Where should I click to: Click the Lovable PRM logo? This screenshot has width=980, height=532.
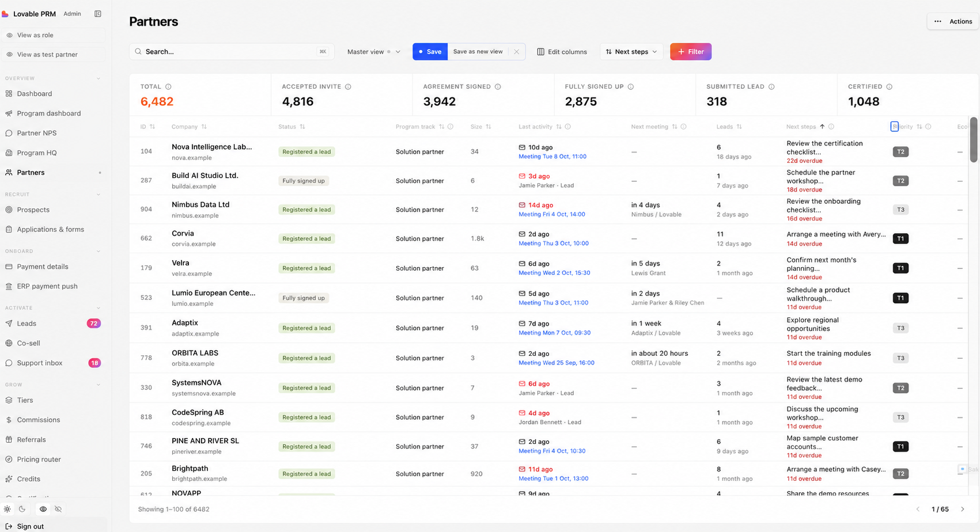pyautogui.click(x=5, y=14)
